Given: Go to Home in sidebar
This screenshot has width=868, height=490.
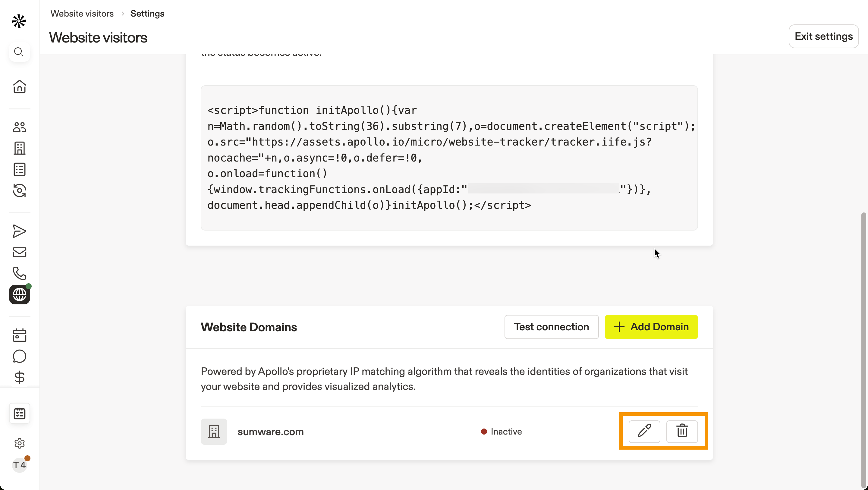Looking at the screenshot, I should tap(20, 86).
